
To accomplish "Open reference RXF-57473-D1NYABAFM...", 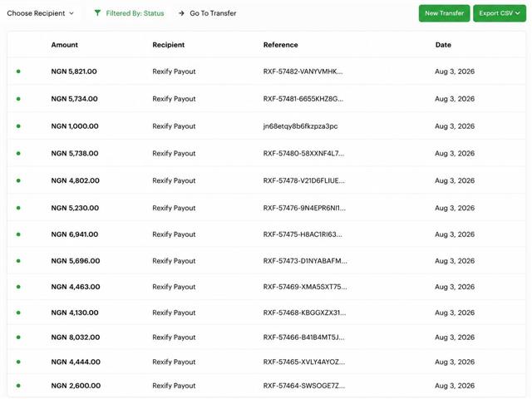I will tap(305, 261).
